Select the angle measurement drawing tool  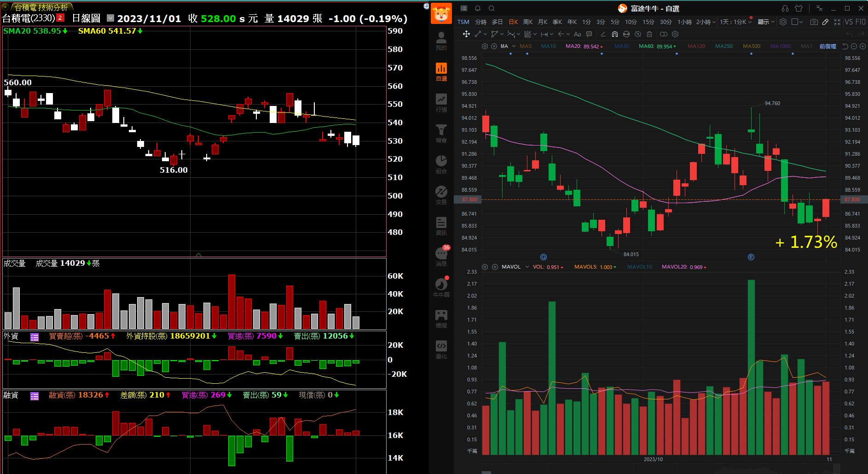[603, 34]
